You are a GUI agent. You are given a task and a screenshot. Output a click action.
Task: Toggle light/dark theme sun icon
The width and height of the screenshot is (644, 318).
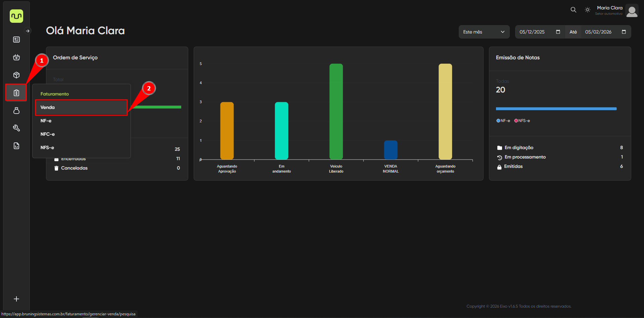pyautogui.click(x=587, y=10)
